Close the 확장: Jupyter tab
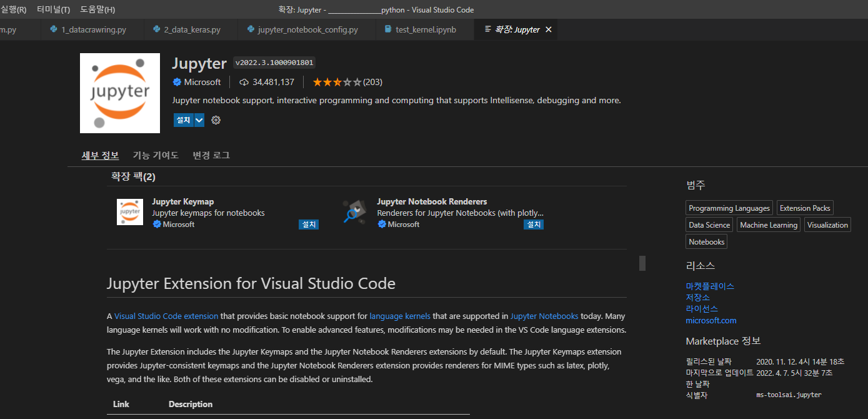Viewport: 868px width, 419px height. [549, 29]
